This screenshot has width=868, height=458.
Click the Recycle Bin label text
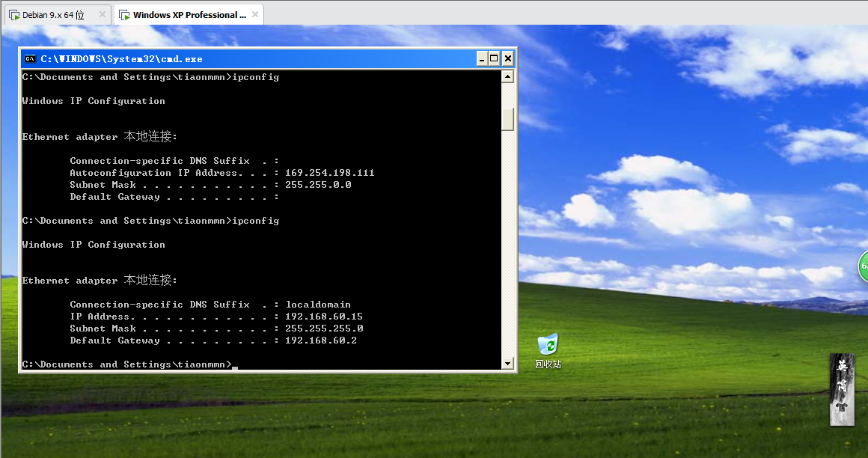click(548, 364)
